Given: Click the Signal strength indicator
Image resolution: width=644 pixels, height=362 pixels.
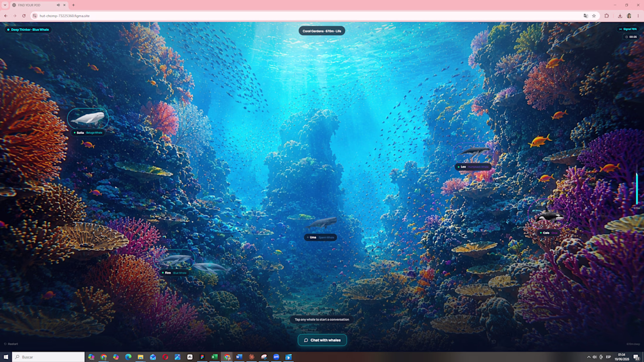Looking at the screenshot, I should (x=628, y=29).
